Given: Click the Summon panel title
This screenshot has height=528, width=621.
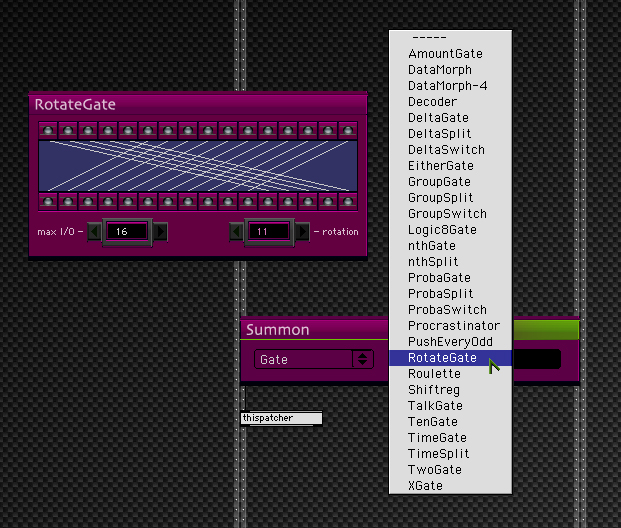Looking at the screenshot, I should 278,330.
